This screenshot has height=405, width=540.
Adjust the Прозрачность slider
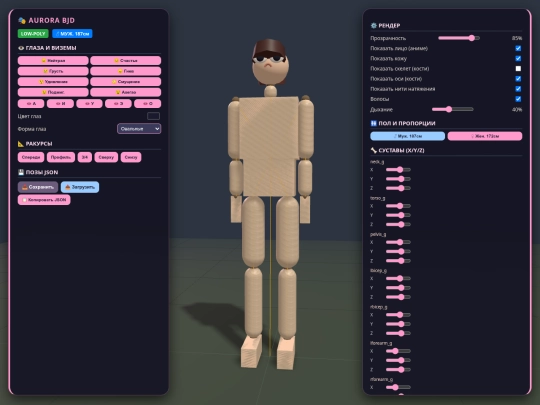(x=459, y=38)
